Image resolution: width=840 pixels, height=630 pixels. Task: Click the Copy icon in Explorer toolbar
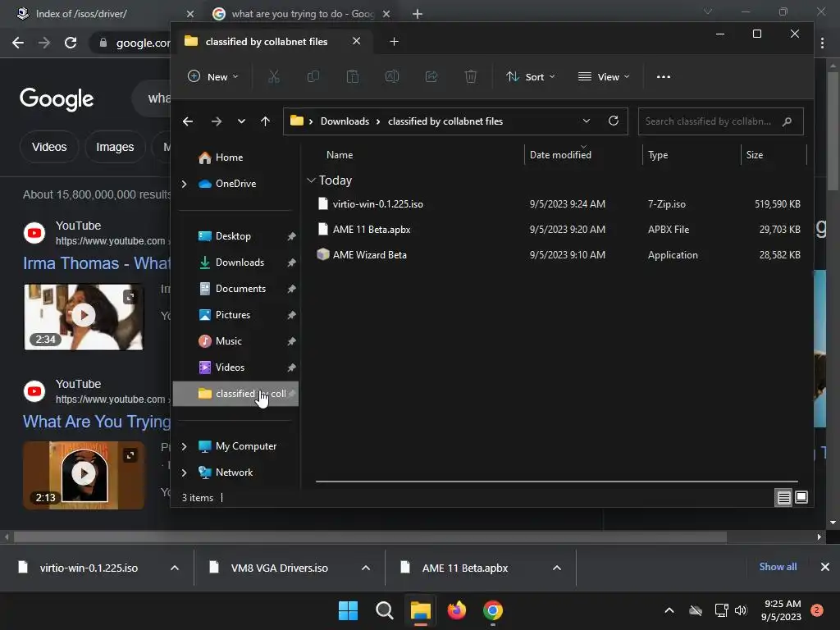(x=313, y=76)
